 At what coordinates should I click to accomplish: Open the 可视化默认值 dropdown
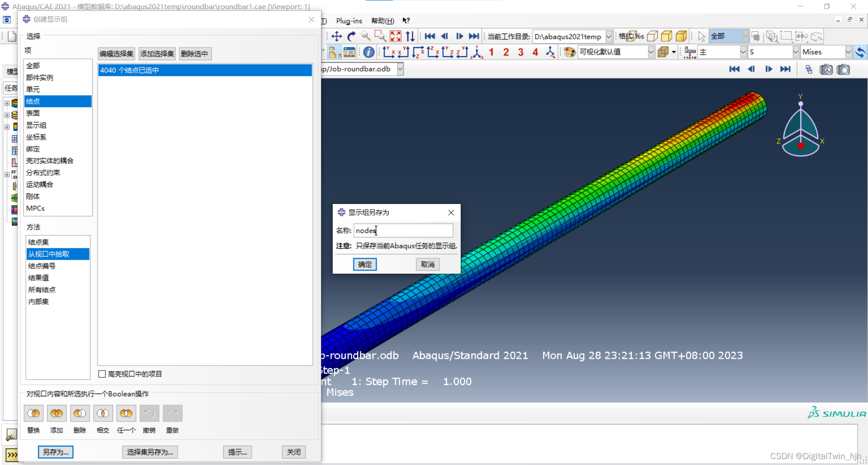coord(651,52)
